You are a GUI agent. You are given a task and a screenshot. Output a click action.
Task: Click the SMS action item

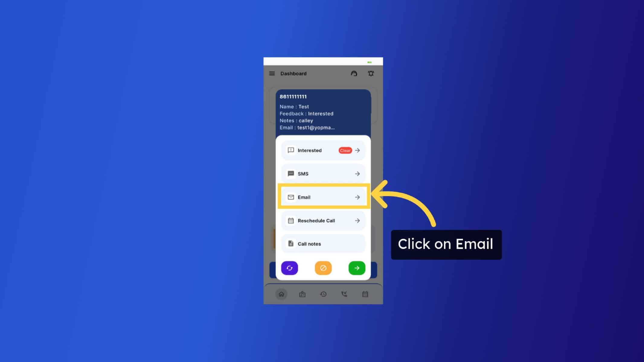[x=323, y=173]
